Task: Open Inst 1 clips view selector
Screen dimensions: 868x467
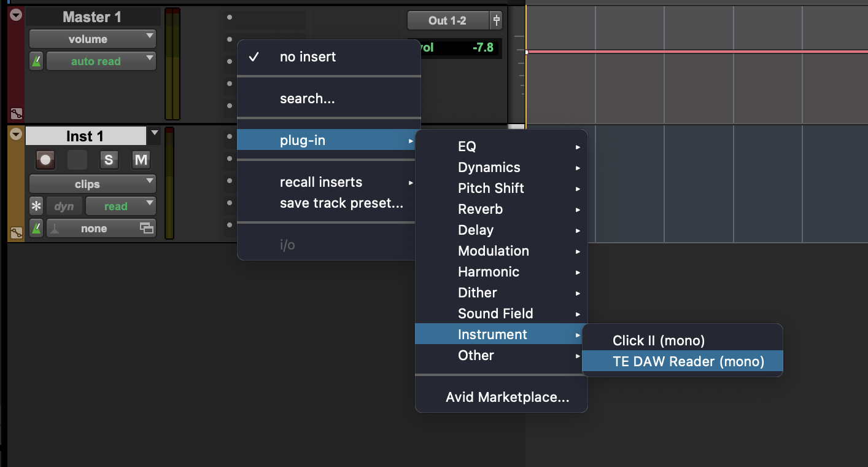Action: pos(93,184)
